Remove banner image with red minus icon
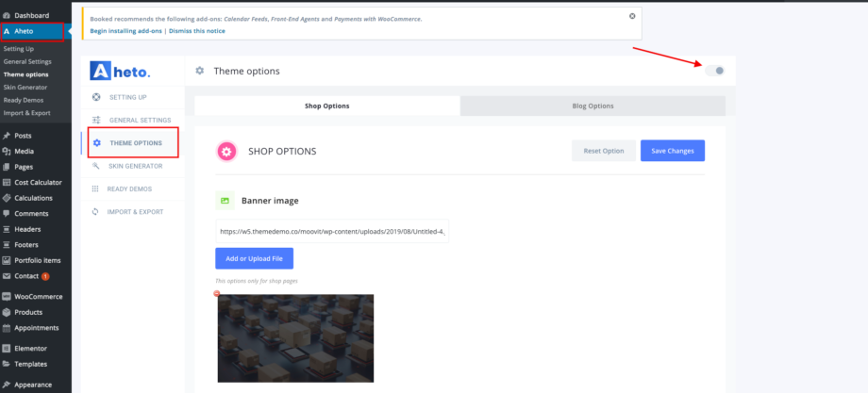868x393 pixels. (216, 293)
